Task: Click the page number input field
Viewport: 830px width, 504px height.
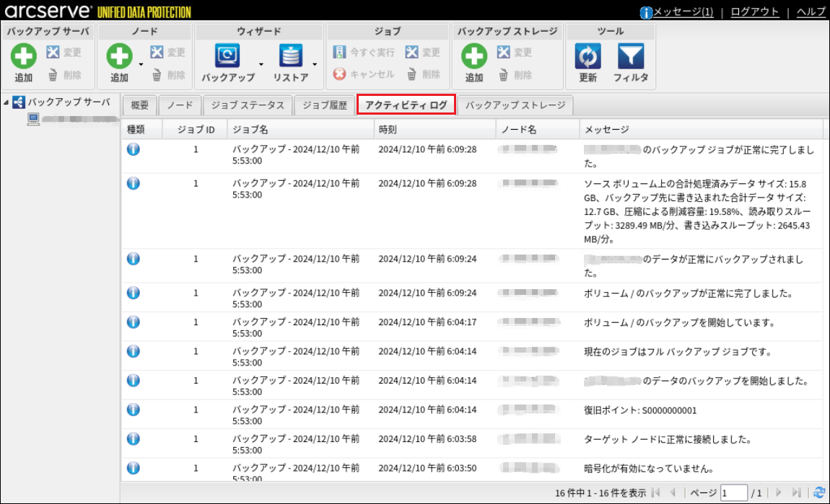Action: coord(733,492)
